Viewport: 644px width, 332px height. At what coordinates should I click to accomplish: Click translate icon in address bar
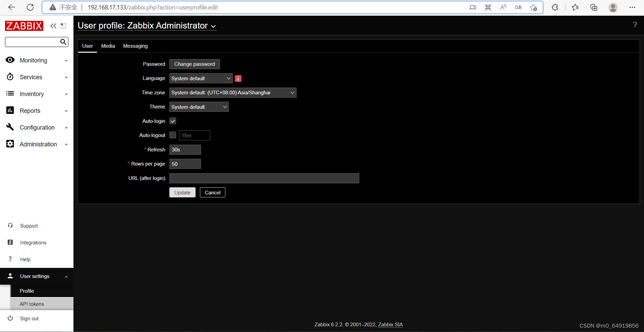click(518, 7)
